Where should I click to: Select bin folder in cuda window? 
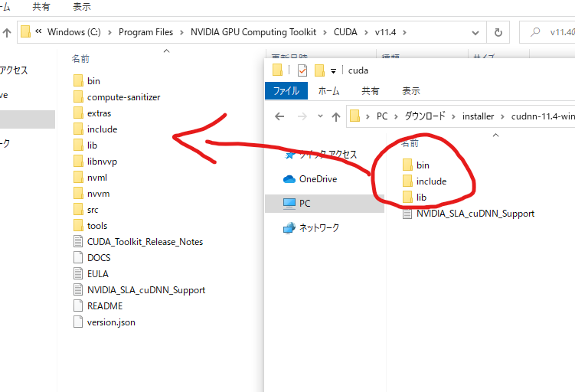coord(416,165)
